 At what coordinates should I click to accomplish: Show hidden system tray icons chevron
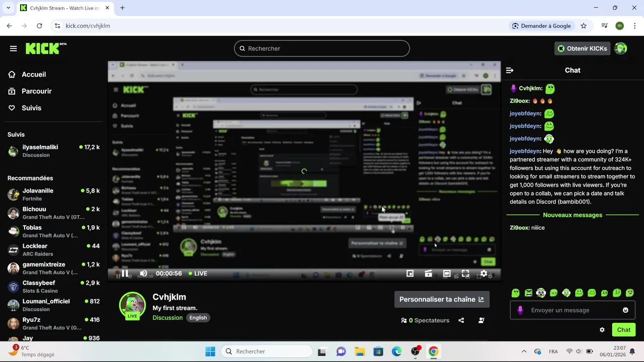524,351
